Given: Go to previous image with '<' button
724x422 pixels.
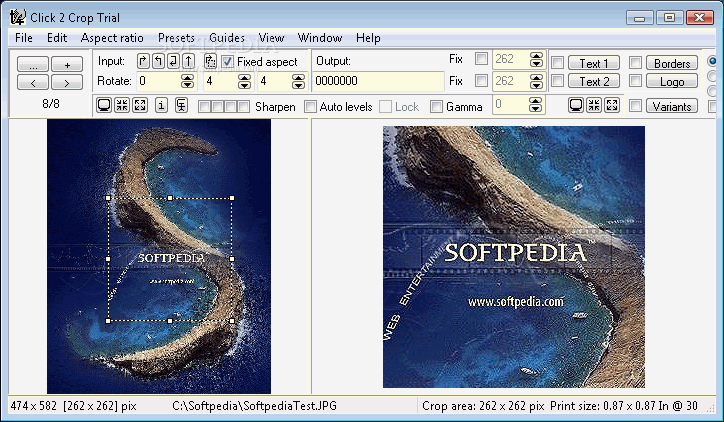Looking at the screenshot, I should point(33,83).
